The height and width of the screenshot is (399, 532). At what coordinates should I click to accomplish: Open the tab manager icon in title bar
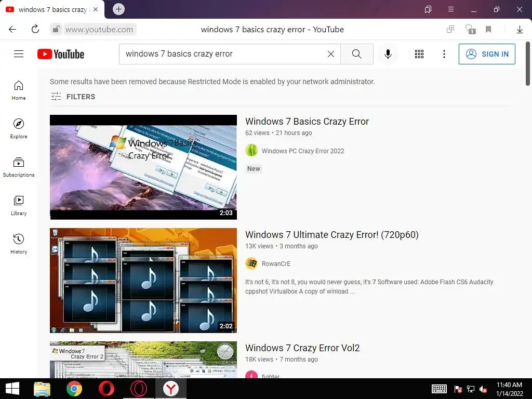[428, 9]
